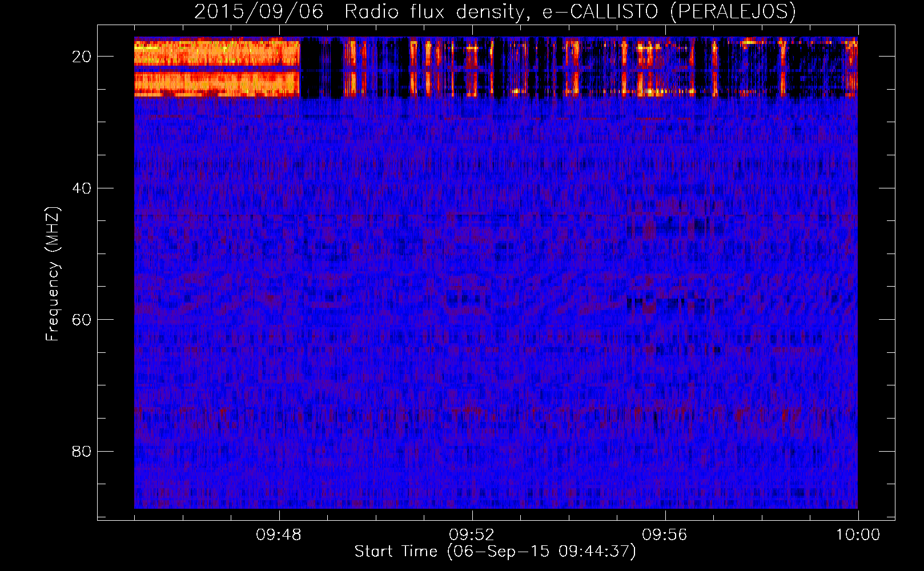Image resolution: width=924 pixels, height=571 pixels.
Task: Click the 60 frequency tick label
Action: point(82,320)
